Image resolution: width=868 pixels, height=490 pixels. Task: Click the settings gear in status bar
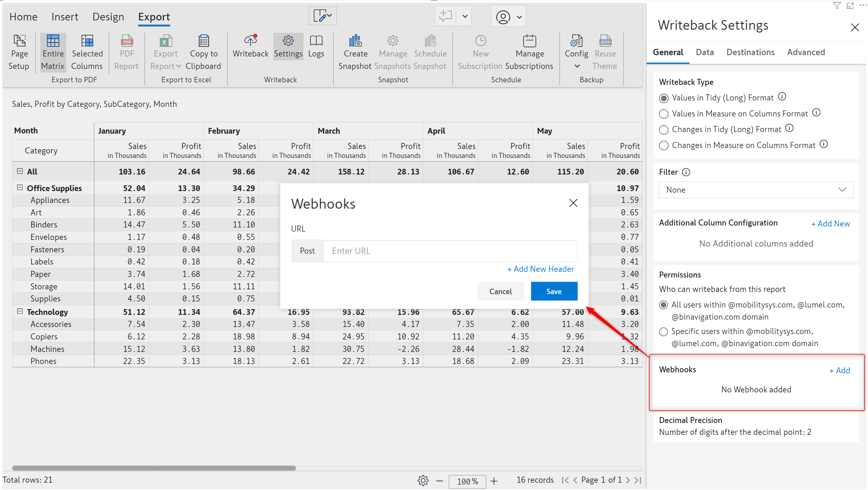click(423, 480)
